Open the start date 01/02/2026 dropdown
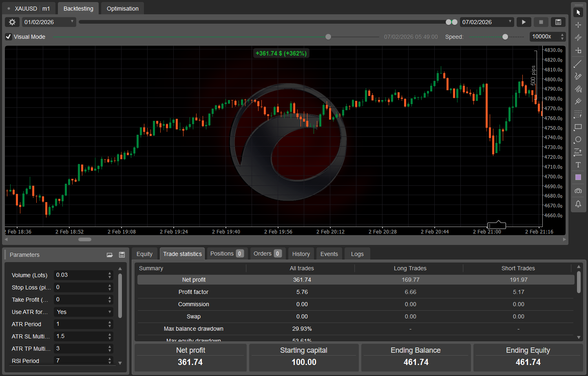 pos(72,22)
